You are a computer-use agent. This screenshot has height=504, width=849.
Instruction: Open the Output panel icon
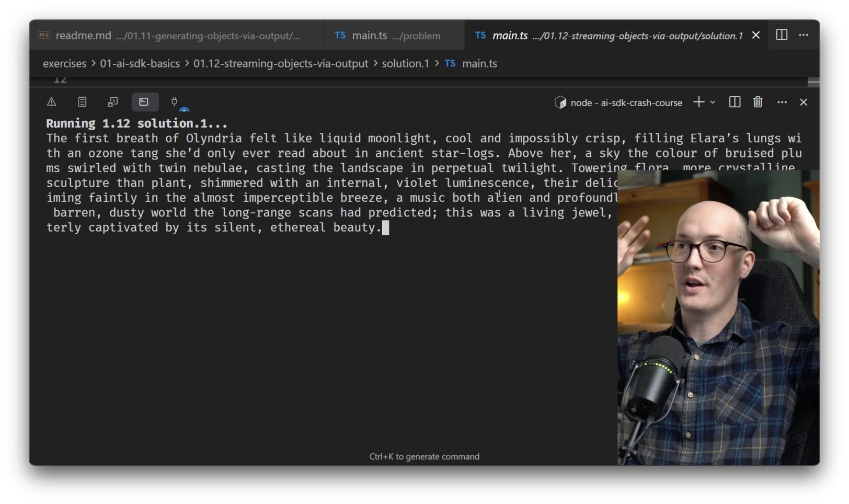pos(82,102)
